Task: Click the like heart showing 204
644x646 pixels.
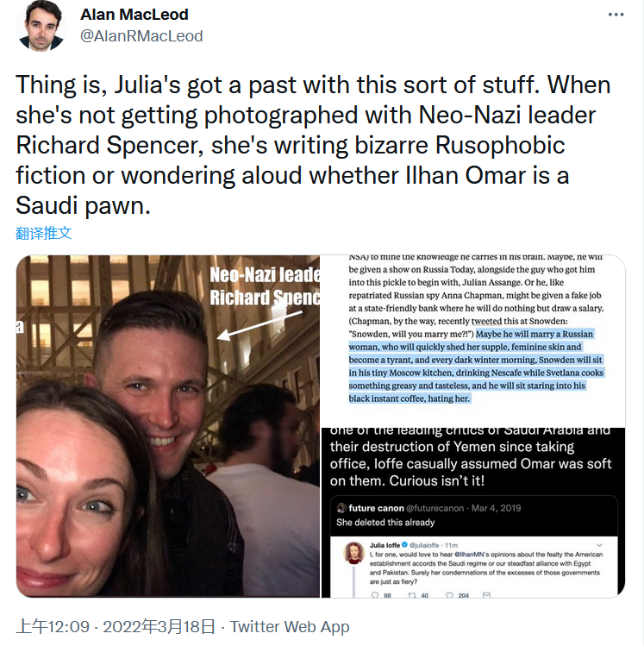Action: point(451,595)
